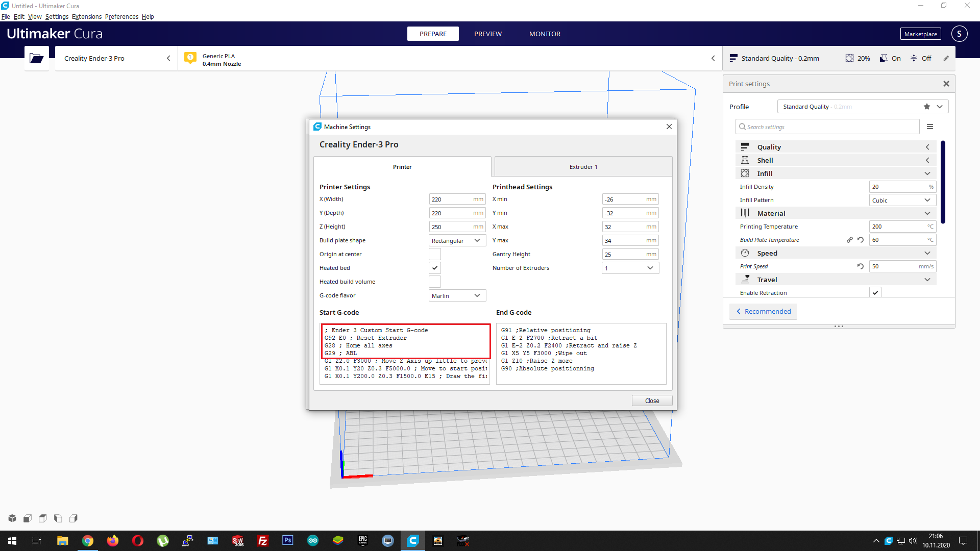Select the 3D view cube icon
This screenshot has height=551, width=980.
[x=12, y=518]
